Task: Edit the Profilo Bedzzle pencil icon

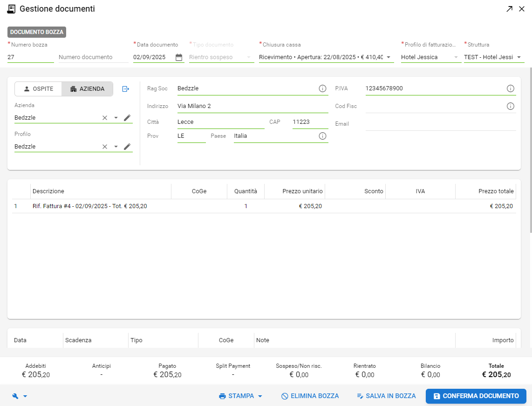Action: point(127,147)
